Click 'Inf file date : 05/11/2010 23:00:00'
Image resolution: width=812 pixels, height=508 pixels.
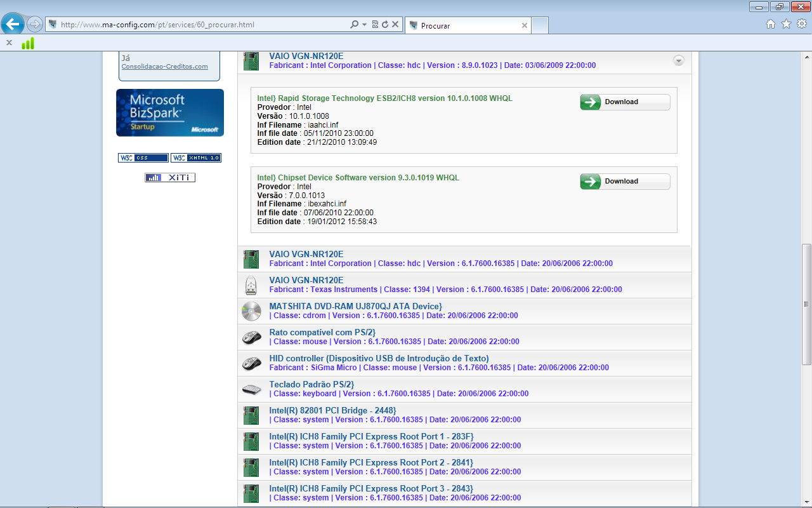(315, 133)
